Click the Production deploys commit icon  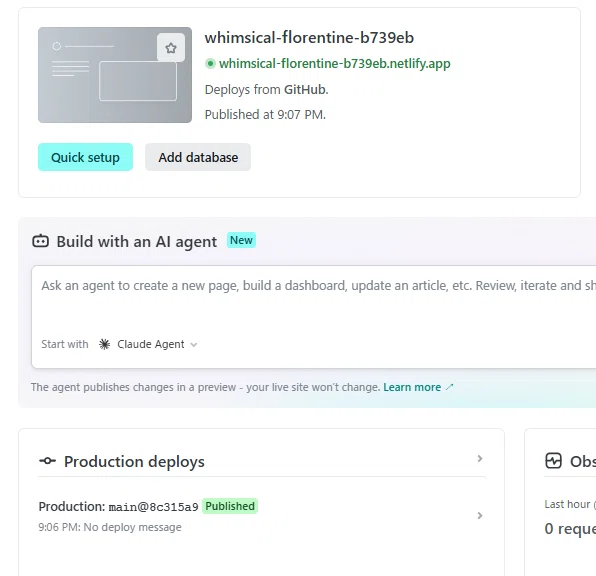click(x=48, y=461)
